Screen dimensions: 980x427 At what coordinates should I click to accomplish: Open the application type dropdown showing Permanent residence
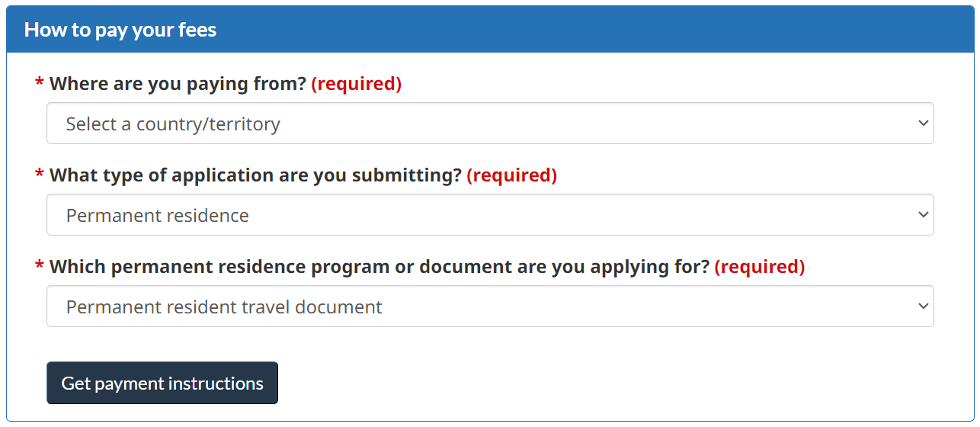(x=489, y=215)
